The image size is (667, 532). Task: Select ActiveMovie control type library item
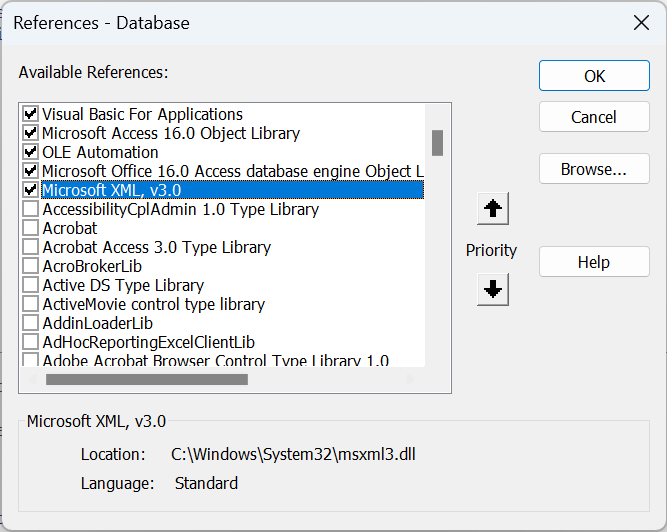153,304
